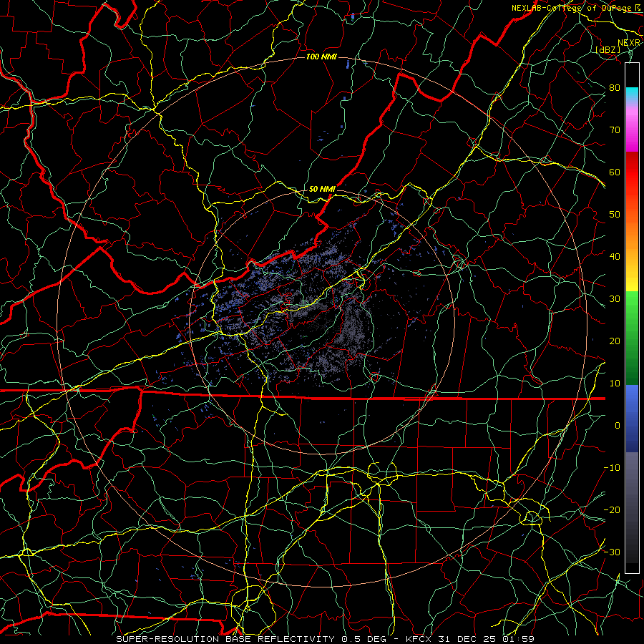This screenshot has width=644, height=644.
Task: Select the 60 tick label on the legend
Action: (615, 172)
